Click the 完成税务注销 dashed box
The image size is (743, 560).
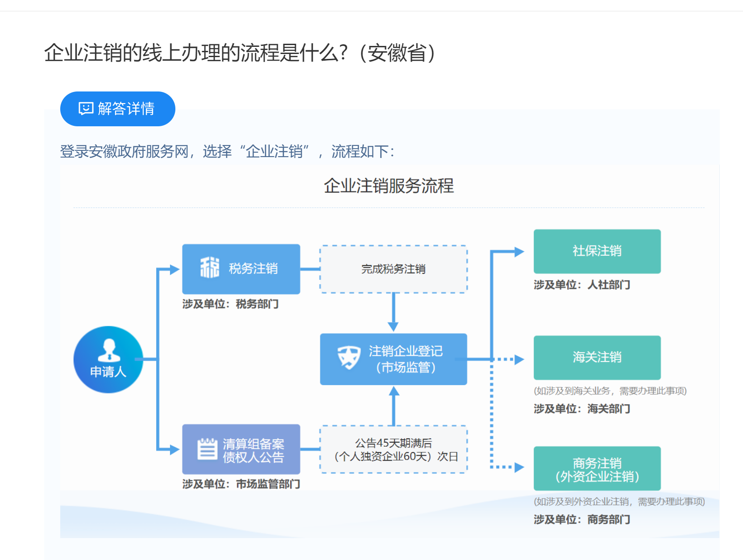coord(393,269)
